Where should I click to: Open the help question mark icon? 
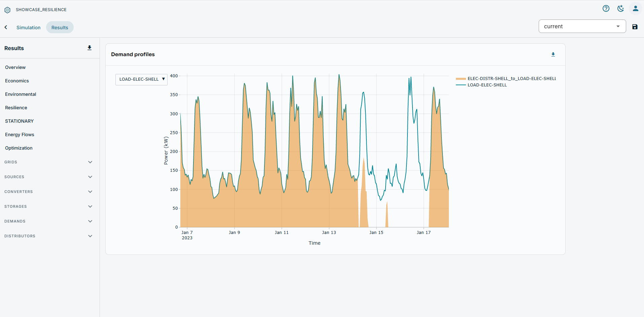[606, 9]
